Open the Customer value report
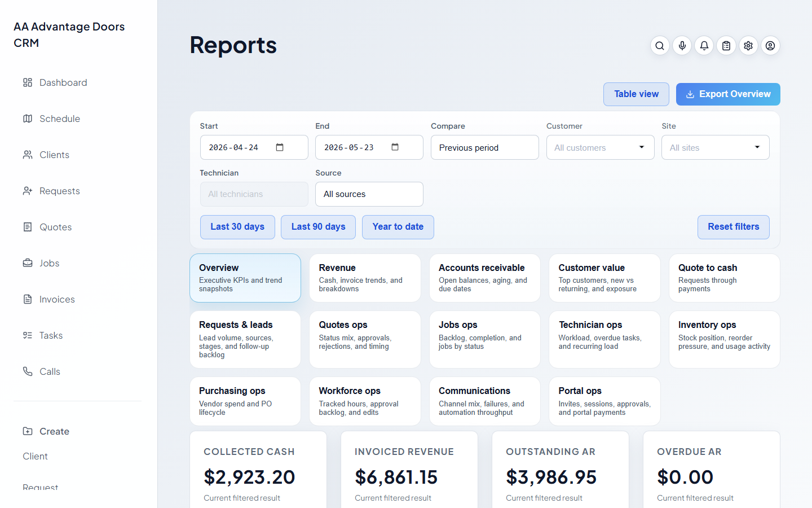The height and width of the screenshot is (508, 812). pyautogui.click(x=604, y=278)
